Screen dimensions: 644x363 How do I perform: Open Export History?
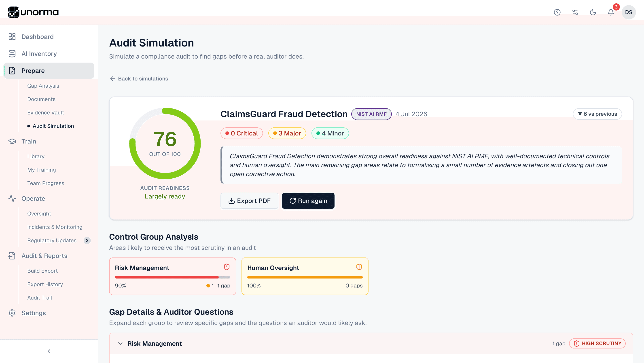45,284
